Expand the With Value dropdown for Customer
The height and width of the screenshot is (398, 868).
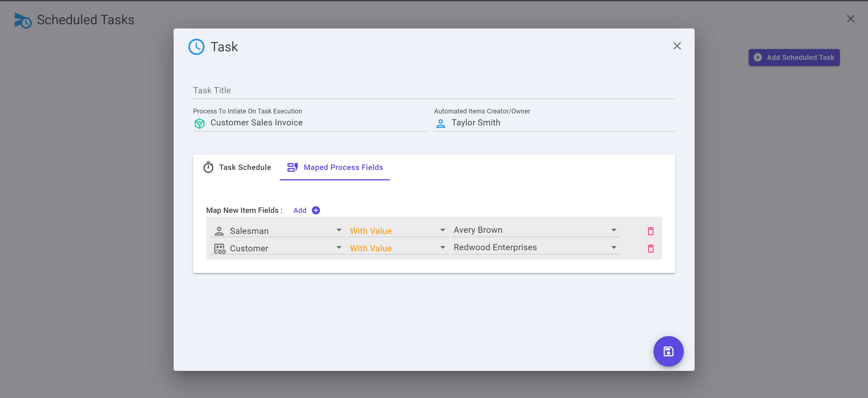(x=398, y=248)
